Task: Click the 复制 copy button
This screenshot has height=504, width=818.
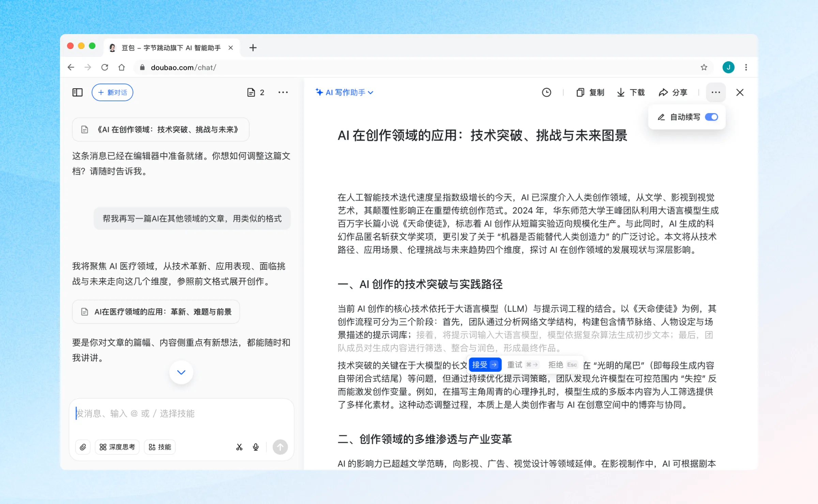Action: (590, 92)
